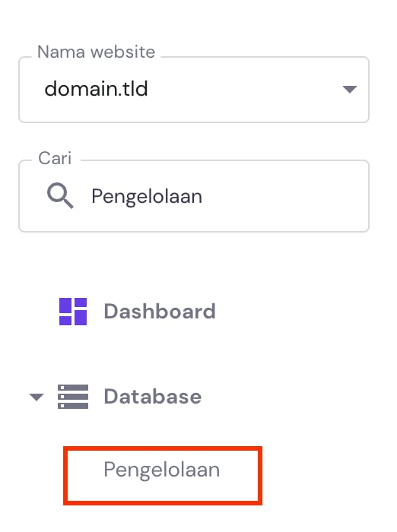Toggle the arrow left of Database icon

tap(37, 397)
